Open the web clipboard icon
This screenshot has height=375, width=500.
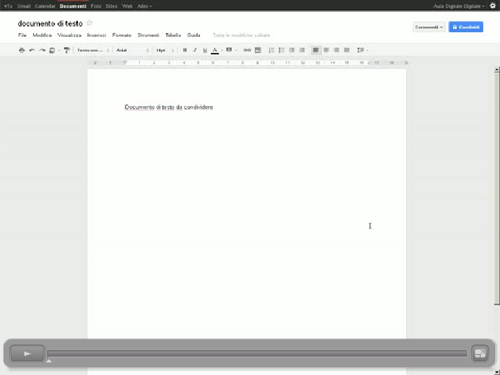tap(52, 50)
